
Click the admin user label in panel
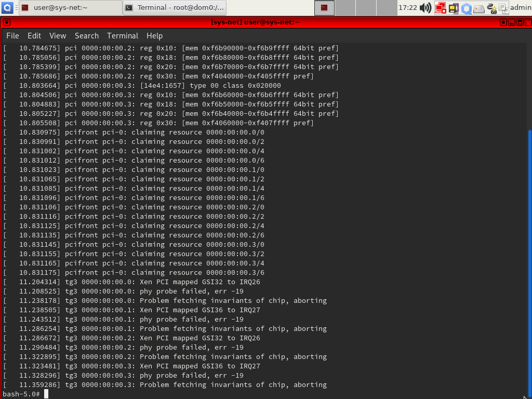pos(521,8)
